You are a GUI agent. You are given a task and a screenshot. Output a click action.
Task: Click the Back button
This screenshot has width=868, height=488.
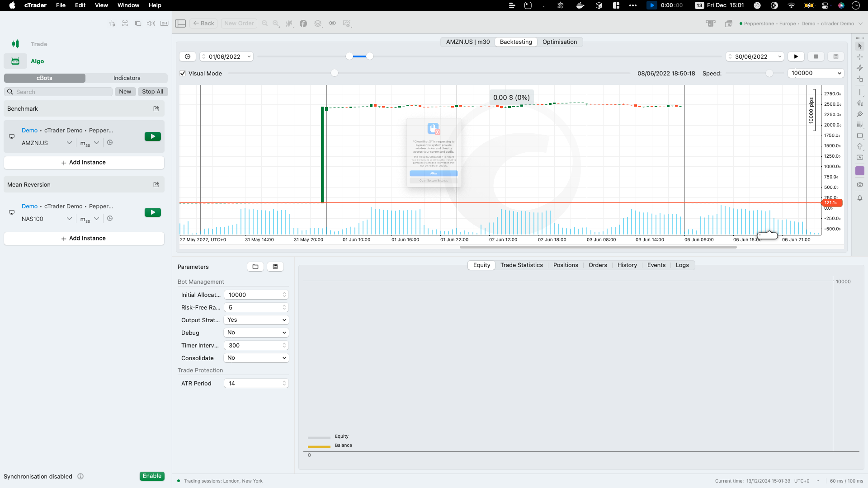pyautogui.click(x=203, y=23)
